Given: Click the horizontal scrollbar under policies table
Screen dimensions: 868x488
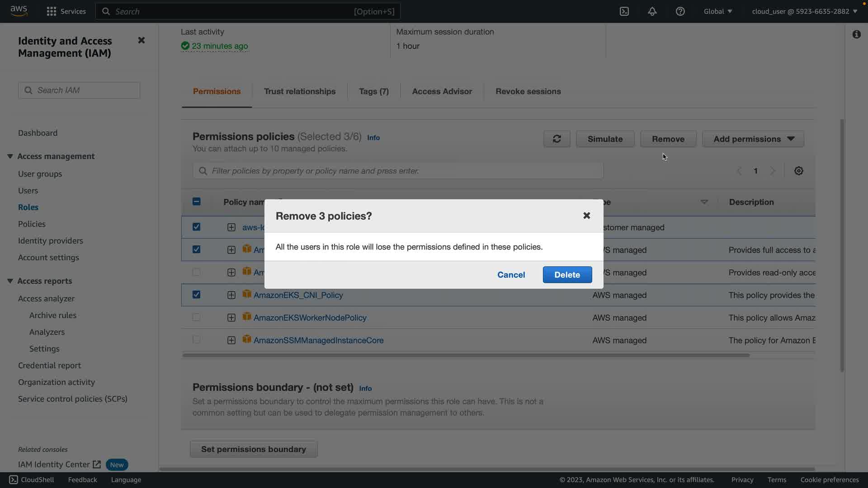Looking at the screenshot, I should click(466, 355).
